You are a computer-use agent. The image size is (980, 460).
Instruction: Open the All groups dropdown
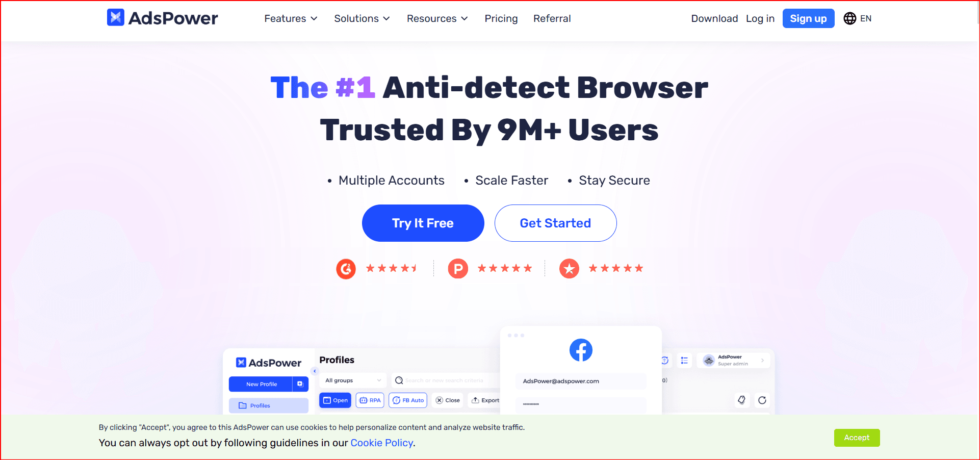(353, 380)
